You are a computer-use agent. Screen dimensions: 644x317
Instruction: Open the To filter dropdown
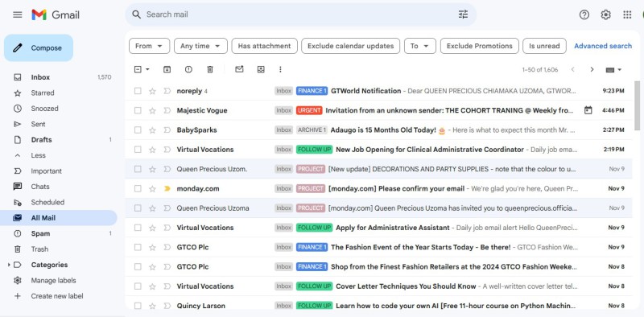420,46
